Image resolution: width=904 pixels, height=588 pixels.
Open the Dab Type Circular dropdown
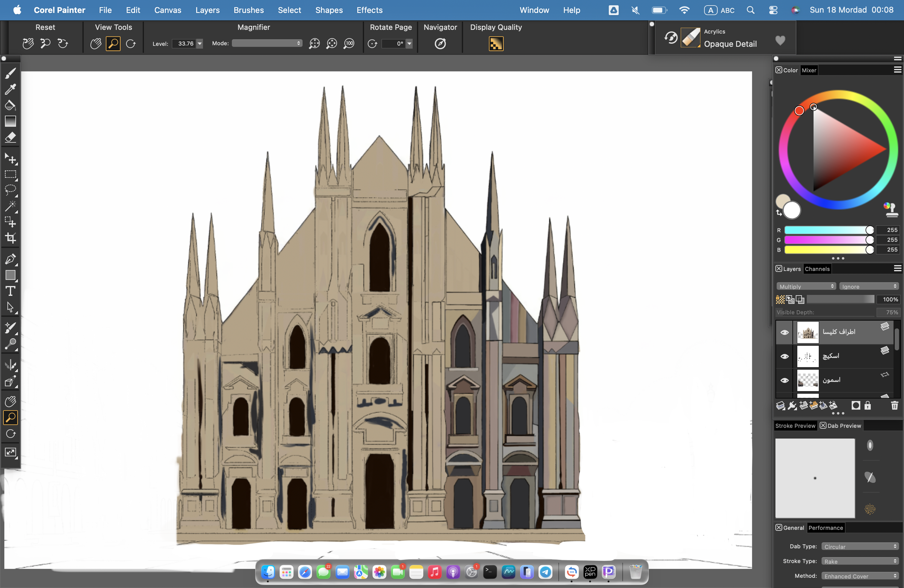click(x=860, y=546)
